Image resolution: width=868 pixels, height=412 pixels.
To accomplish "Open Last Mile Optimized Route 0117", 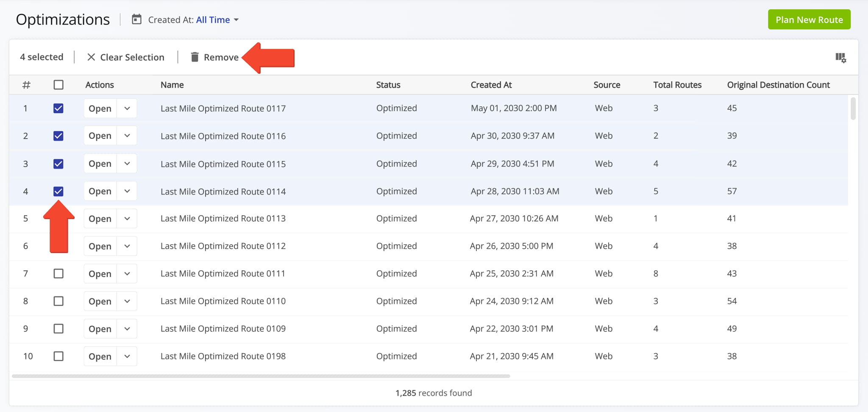I will coord(100,109).
